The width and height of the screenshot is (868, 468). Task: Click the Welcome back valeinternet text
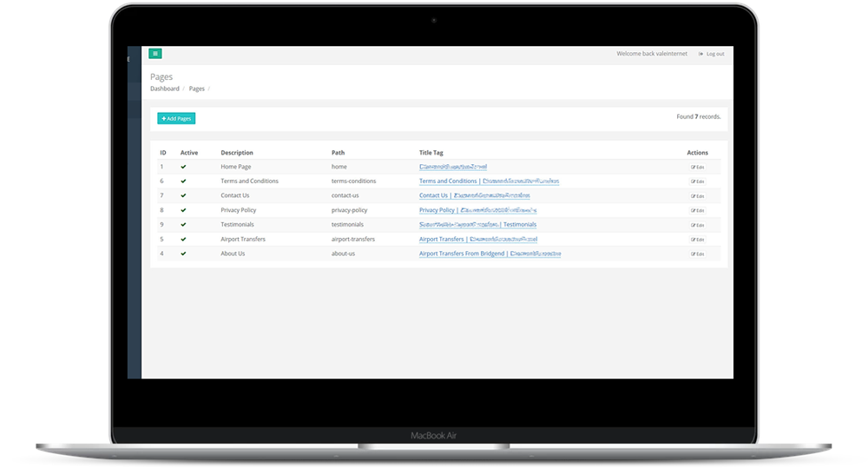[651, 54]
